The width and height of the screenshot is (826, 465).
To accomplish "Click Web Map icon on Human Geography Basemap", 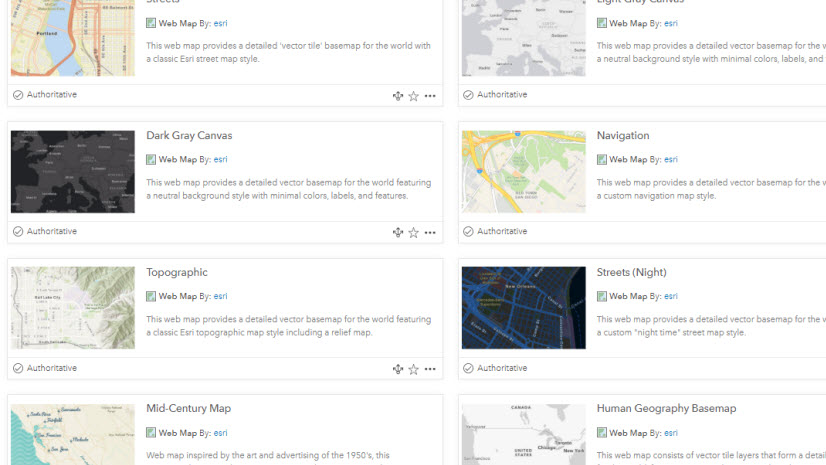I will point(602,433).
